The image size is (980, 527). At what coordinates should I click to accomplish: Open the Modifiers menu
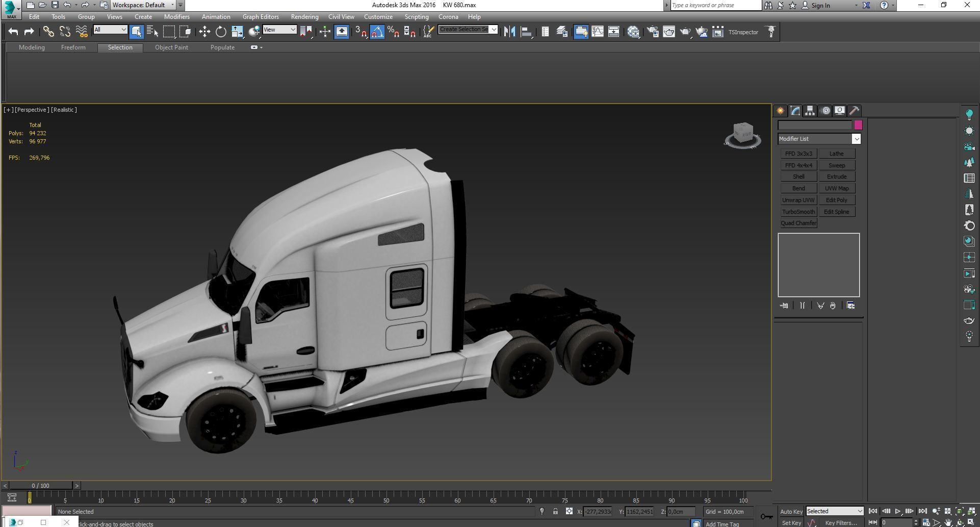pyautogui.click(x=177, y=17)
